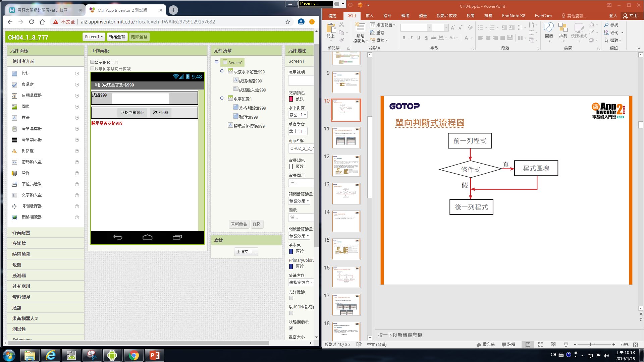Collapse the Screen1 tree node

point(216,62)
